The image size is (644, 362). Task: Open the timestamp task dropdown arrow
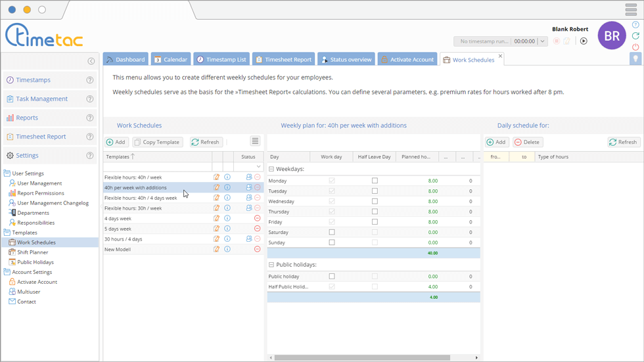tap(542, 41)
